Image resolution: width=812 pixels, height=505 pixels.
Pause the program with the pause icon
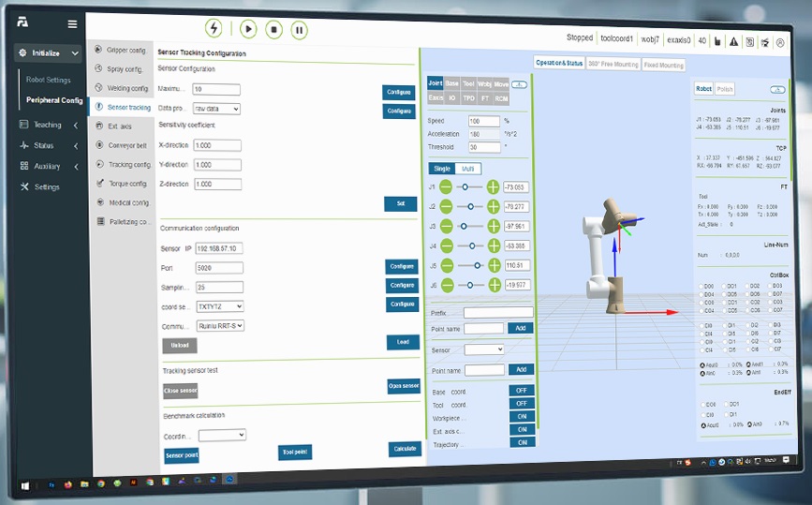(299, 30)
